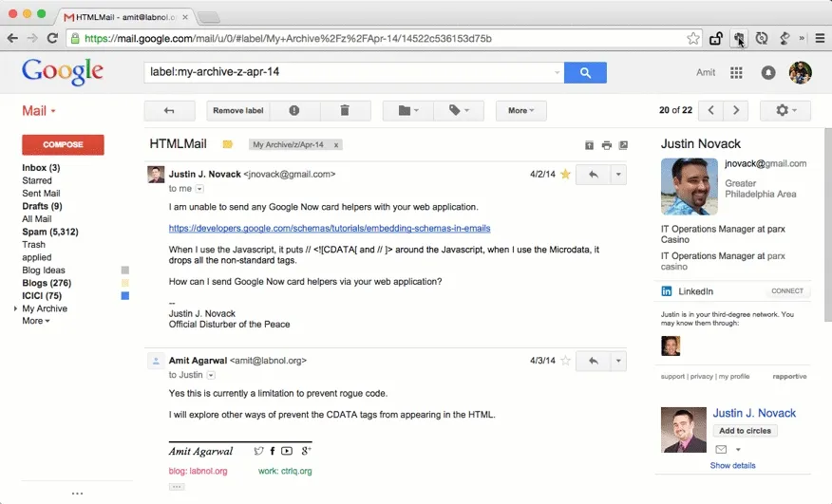Bookmark page with star icon in address bar
This screenshot has width=832, height=504.
(693, 38)
